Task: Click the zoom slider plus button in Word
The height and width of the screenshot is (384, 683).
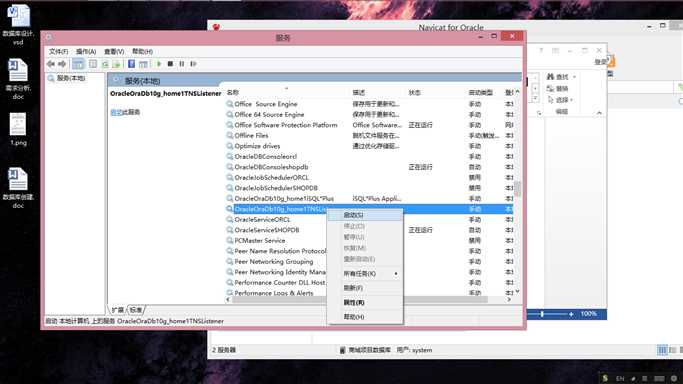Action: (571, 314)
